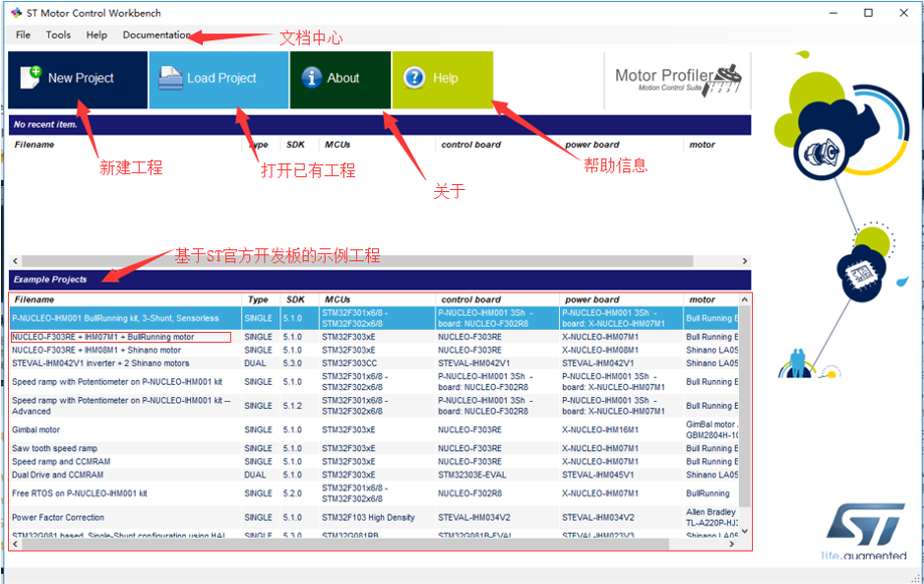Image resolution: width=924 pixels, height=584 pixels.
Task: Click the Load Project folder icon
Action: (169, 77)
